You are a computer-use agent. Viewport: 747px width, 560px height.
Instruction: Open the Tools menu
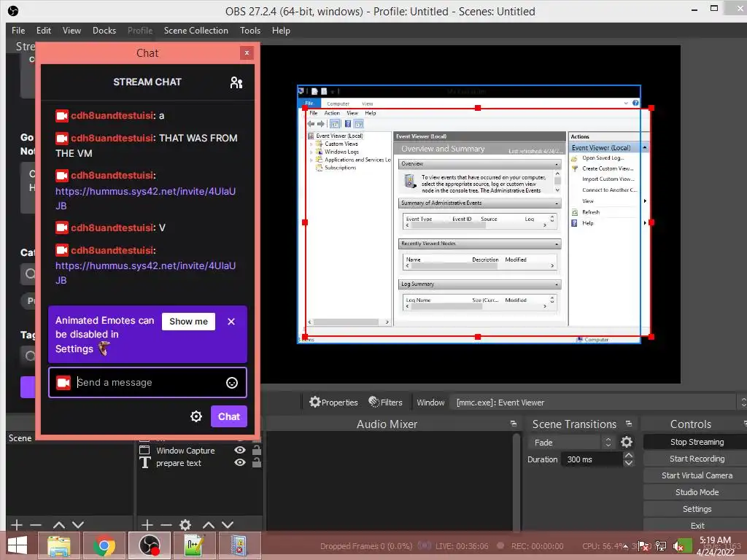pyautogui.click(x=250, y=31)
